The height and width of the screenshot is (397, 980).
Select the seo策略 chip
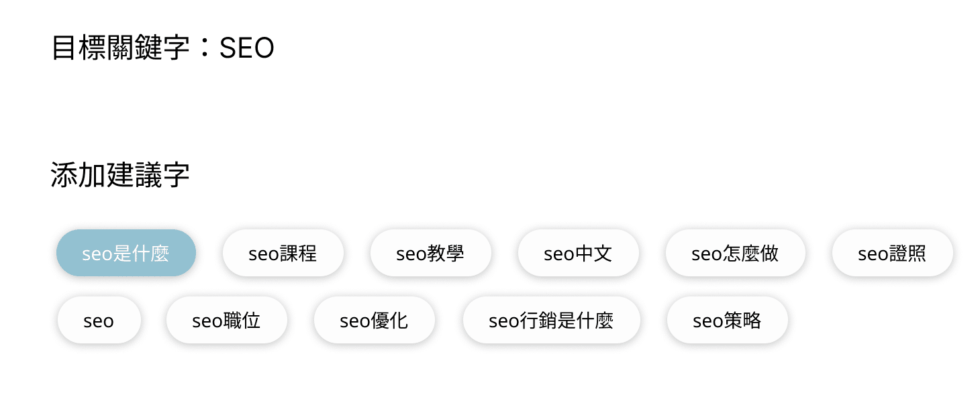tap(727, 320)
